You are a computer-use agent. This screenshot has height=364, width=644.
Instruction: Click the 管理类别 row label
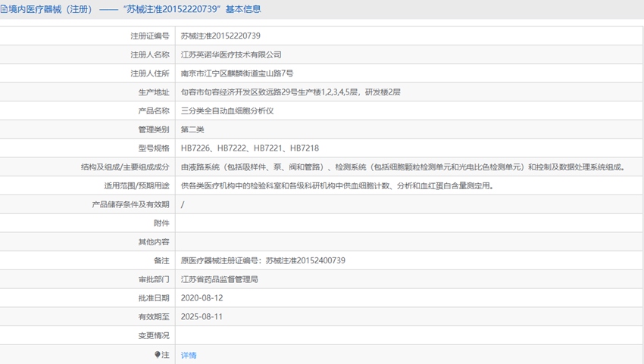point(154,129)
